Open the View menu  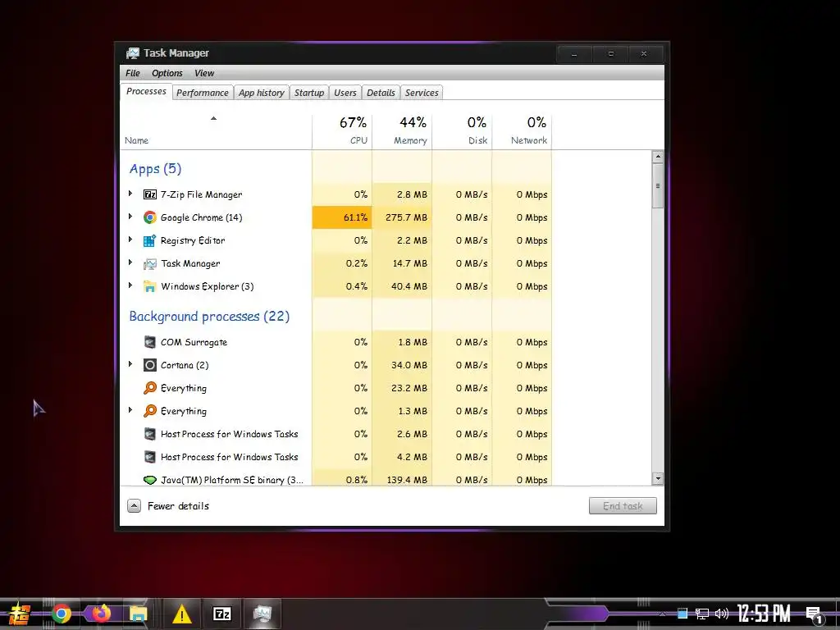pyautogui.click(x=204, y=73)
